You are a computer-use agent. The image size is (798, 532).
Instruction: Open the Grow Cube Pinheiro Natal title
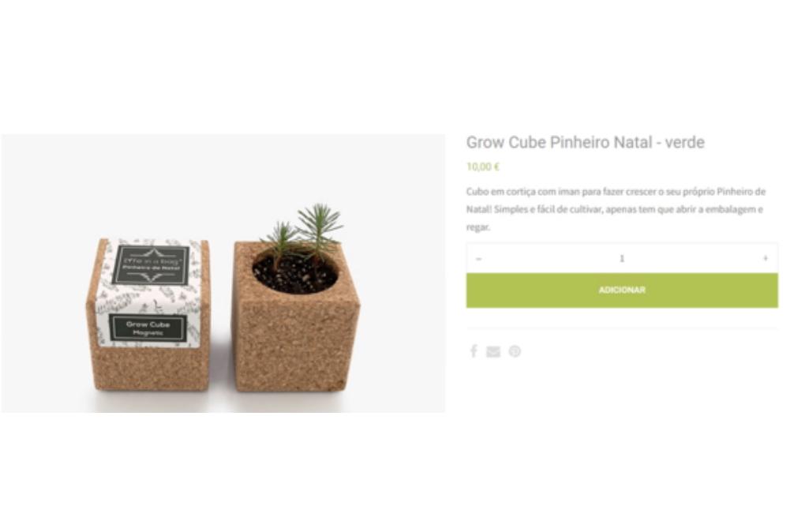tap(585, 142)
